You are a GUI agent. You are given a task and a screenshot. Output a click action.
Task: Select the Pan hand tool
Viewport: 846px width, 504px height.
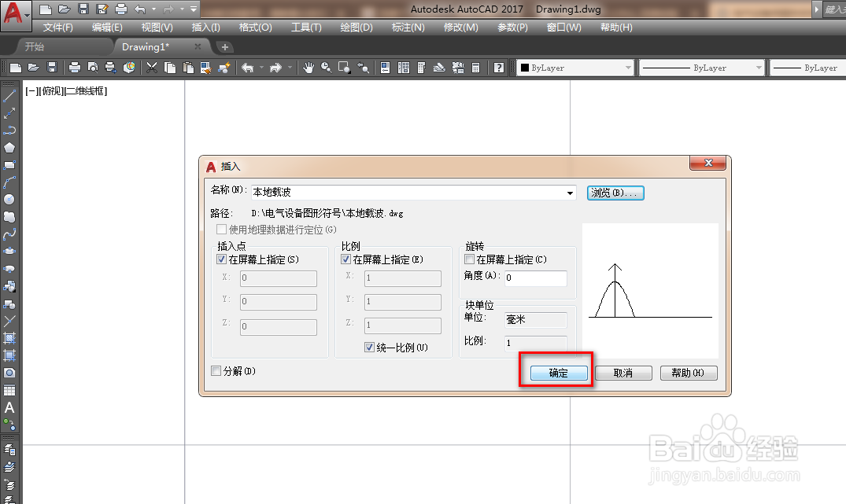click(308, 68)
